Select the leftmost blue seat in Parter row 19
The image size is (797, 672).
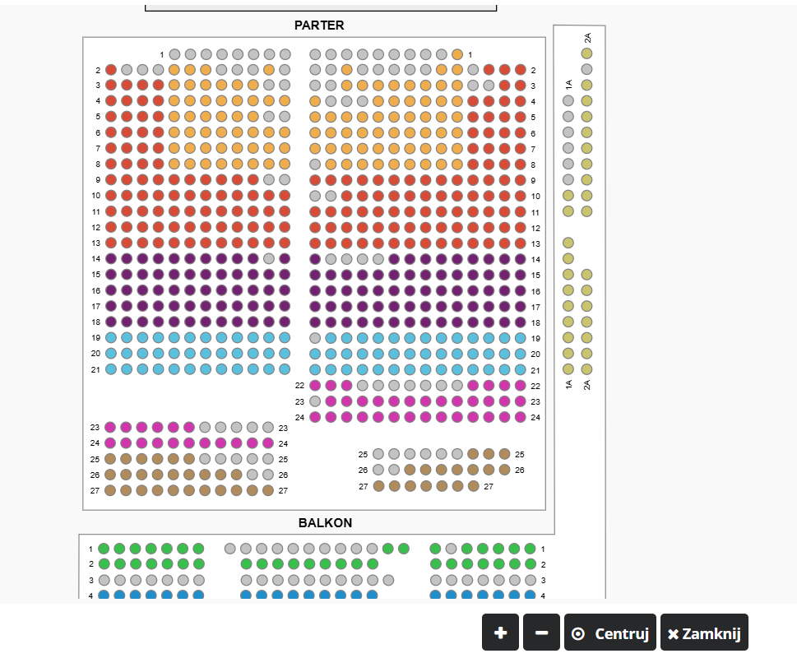click(x=111, y=337)
